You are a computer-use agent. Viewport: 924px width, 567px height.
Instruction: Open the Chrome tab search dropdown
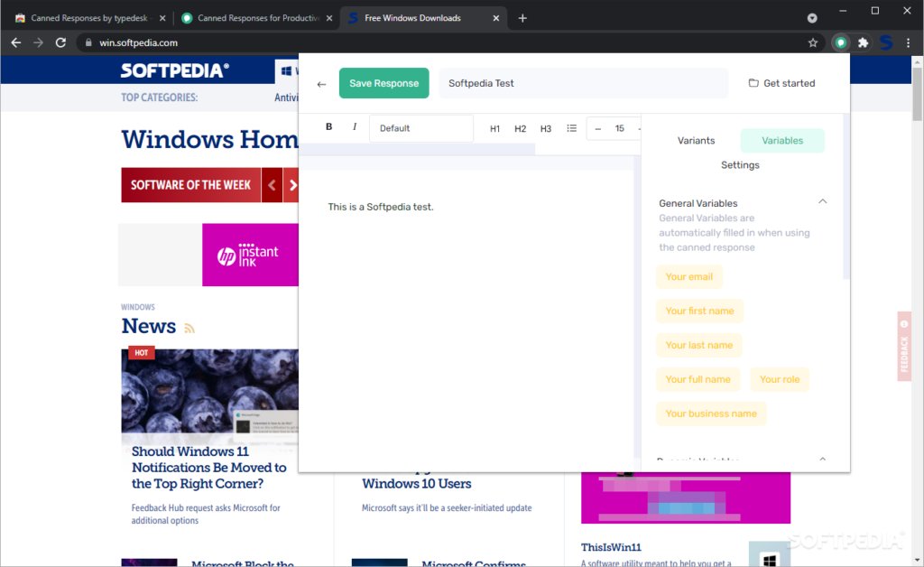point(812,18)
